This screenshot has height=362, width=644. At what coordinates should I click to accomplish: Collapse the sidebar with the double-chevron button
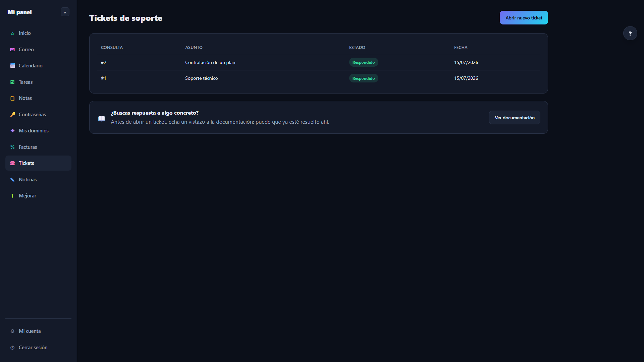tap(65, 12)
